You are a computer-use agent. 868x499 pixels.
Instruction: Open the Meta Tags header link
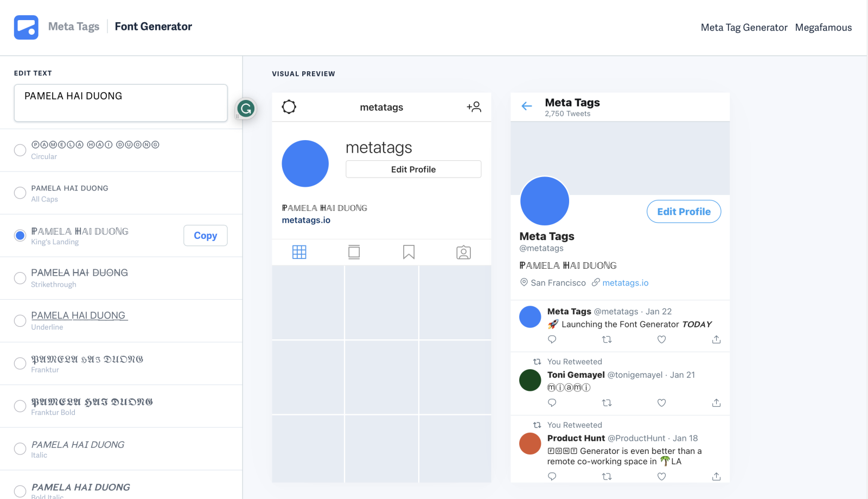pos(74,27)
